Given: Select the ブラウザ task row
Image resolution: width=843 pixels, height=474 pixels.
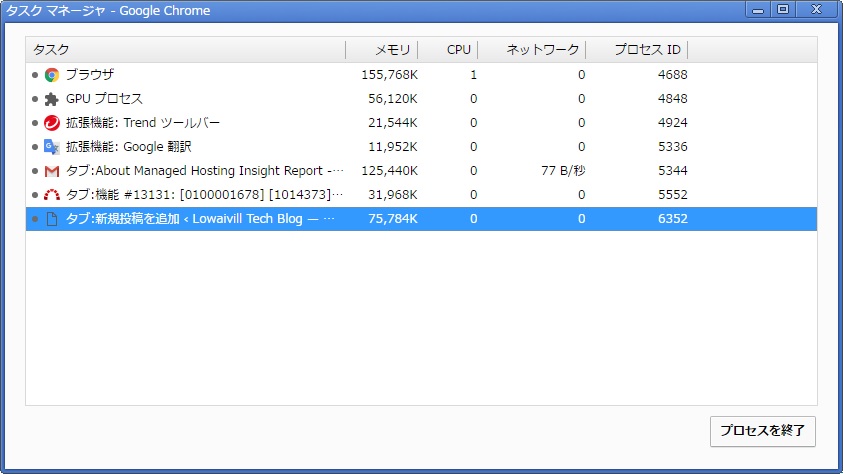Looking at the screenshot, I should point(422,75).
